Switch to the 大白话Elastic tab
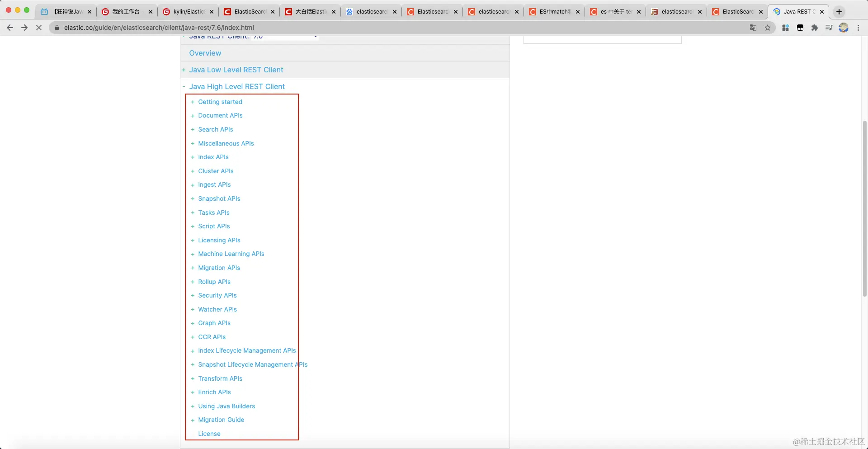 point(310,12)
